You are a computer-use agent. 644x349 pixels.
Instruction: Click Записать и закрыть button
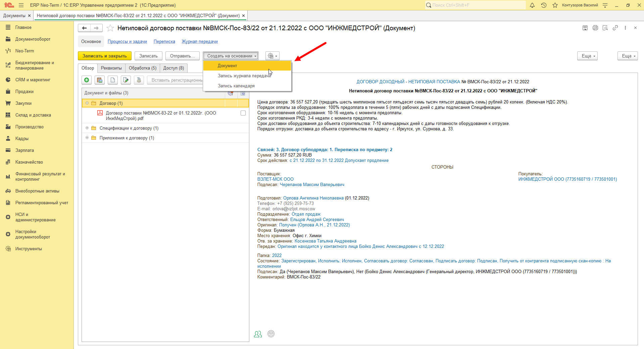coord(105,56)
